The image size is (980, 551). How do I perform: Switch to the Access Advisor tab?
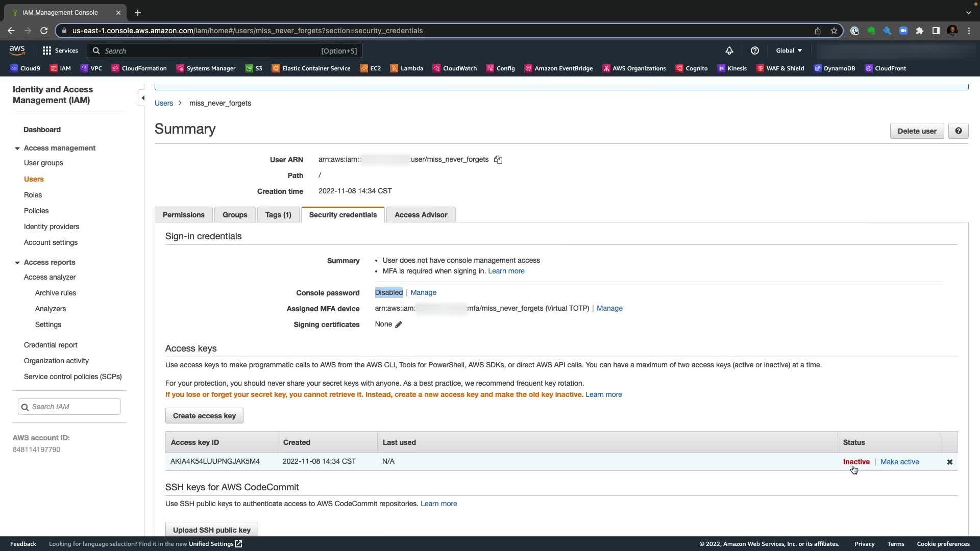pos(421,215)
